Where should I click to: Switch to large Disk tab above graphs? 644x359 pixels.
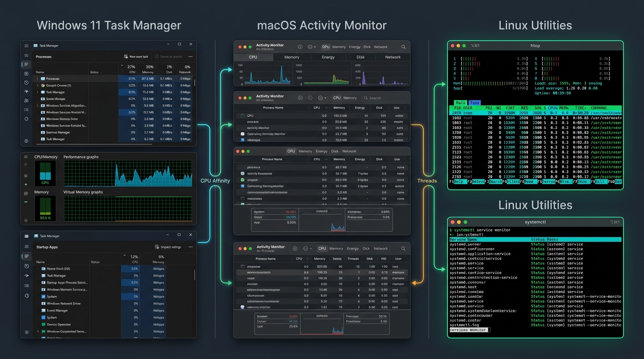360,57
